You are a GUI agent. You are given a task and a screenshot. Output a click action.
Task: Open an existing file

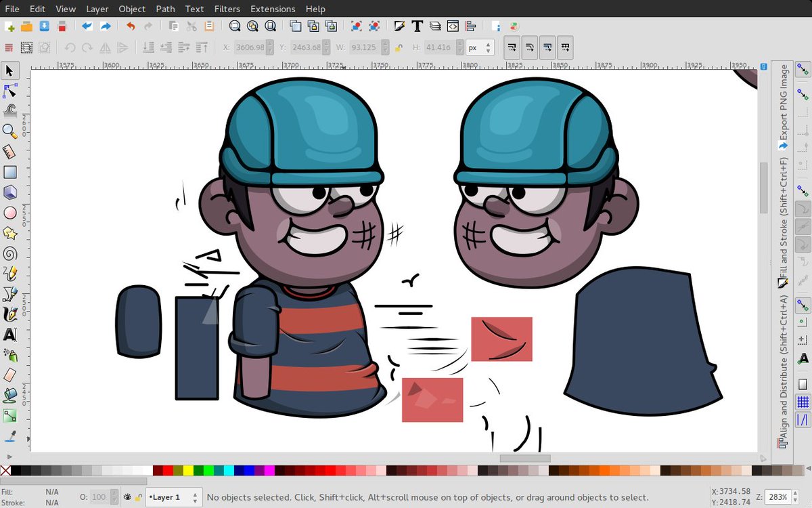pyautogui.click(x=27, y=26)
